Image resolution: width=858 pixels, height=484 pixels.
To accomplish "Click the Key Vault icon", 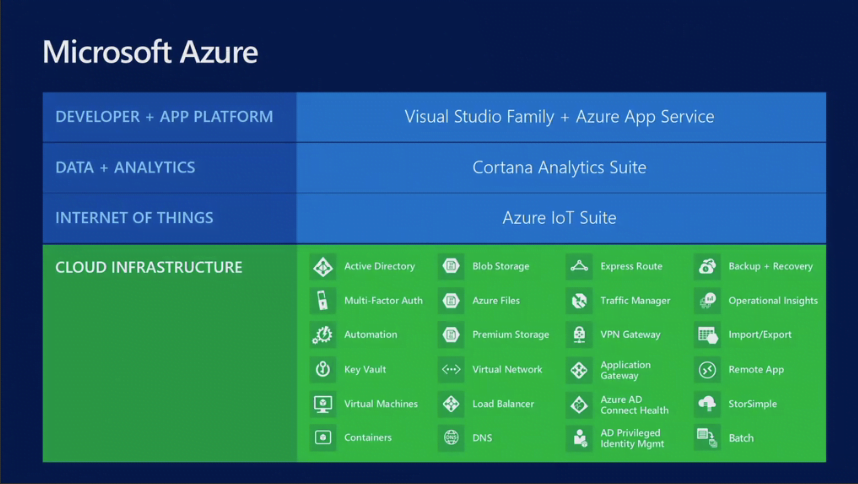I will 323,370.
